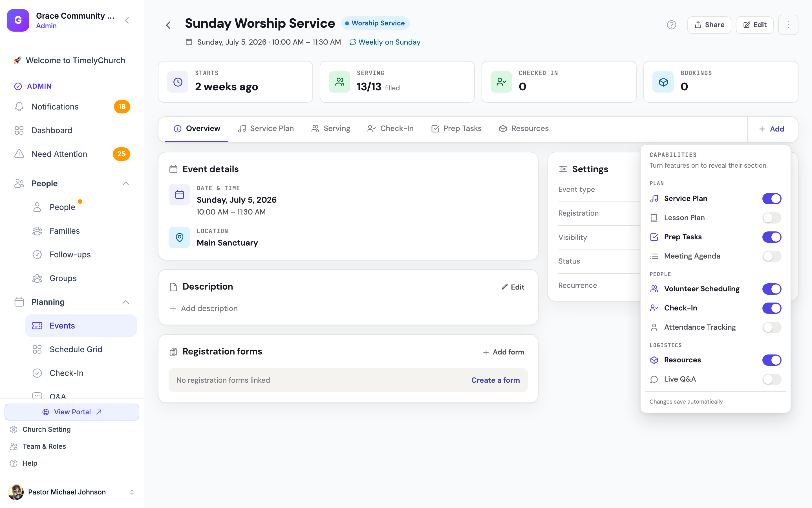This screenshot has width=812, height=508.
Task: Collapse sidebar with chevron near church name
Action: (x=127, y=21)
